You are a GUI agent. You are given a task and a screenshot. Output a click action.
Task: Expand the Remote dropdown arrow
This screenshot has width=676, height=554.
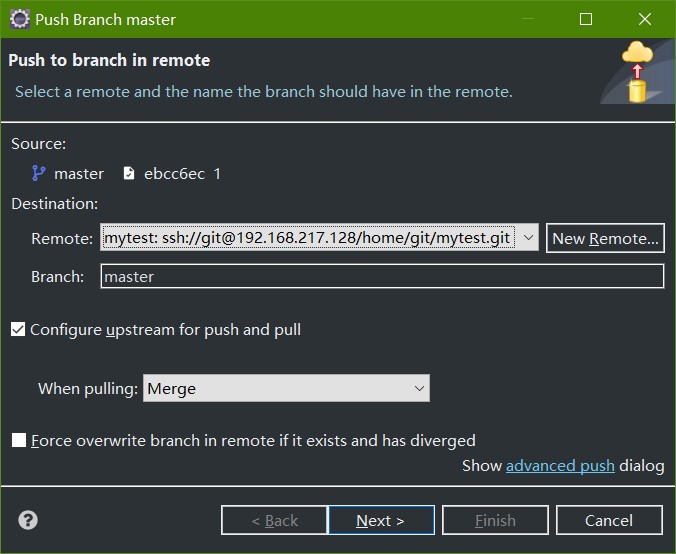(x=528, y=238)
